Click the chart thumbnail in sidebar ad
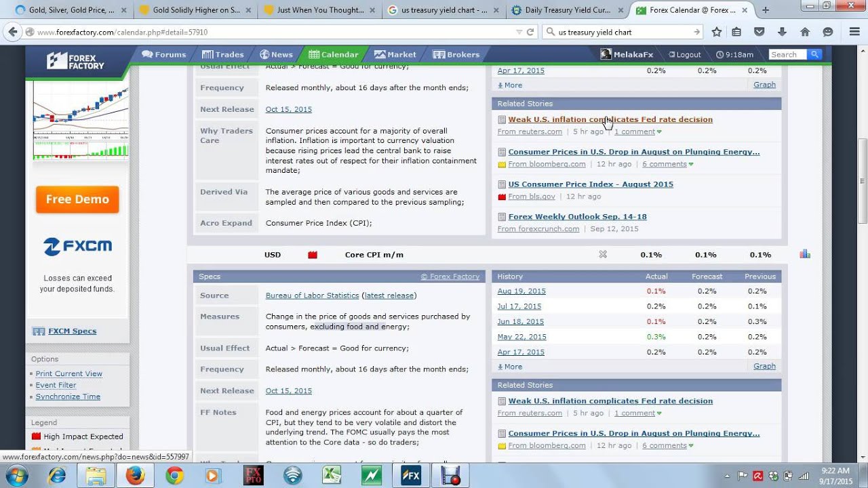868x488 pixels. pyautogui.click(x=80, y=121)
